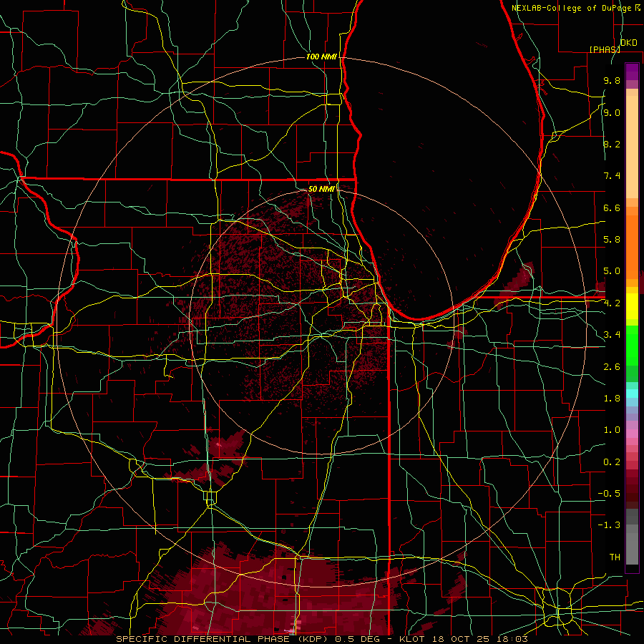
Task: Click the -0.5 scale value
Action: click(609, 494)
